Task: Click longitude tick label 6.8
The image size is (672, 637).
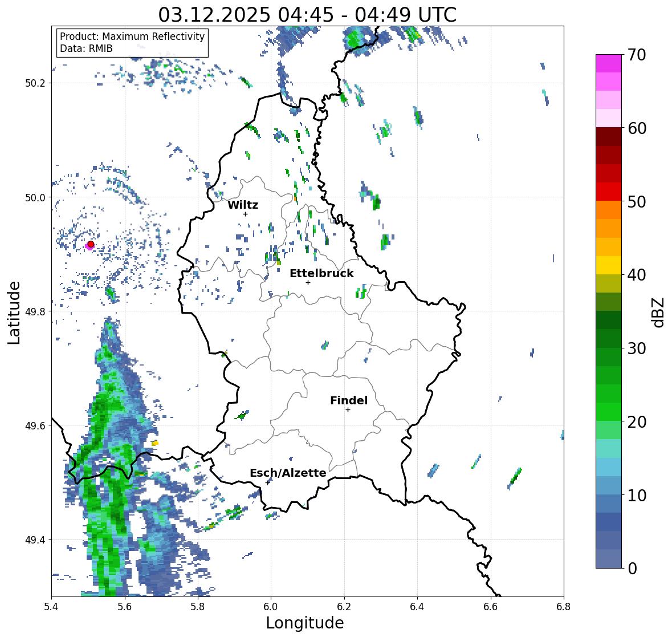Action: (x=564, y=607)
